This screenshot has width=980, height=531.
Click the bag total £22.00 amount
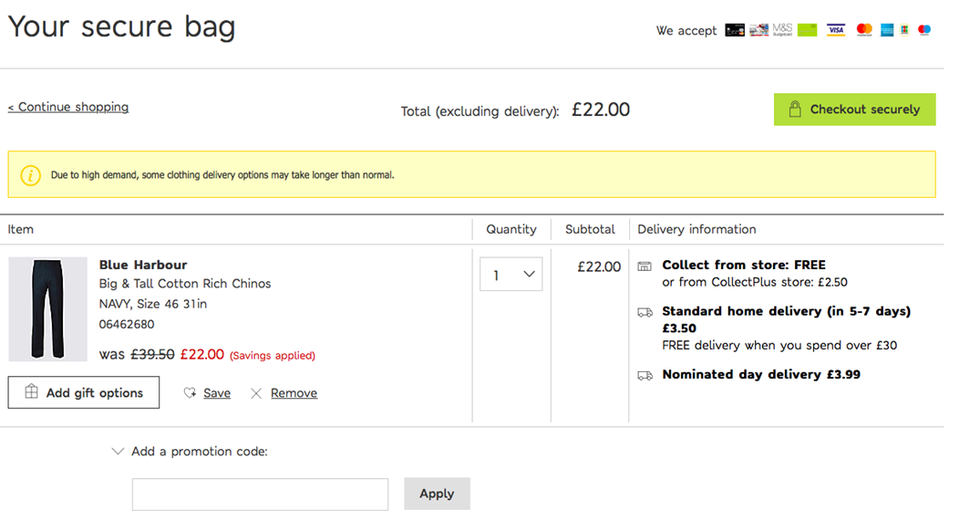[601, 109]
